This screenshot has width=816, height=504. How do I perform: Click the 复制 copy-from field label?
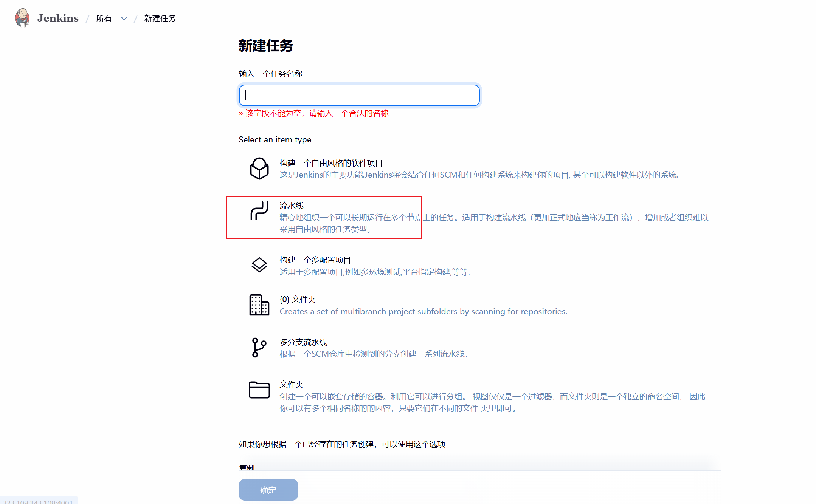247,467
